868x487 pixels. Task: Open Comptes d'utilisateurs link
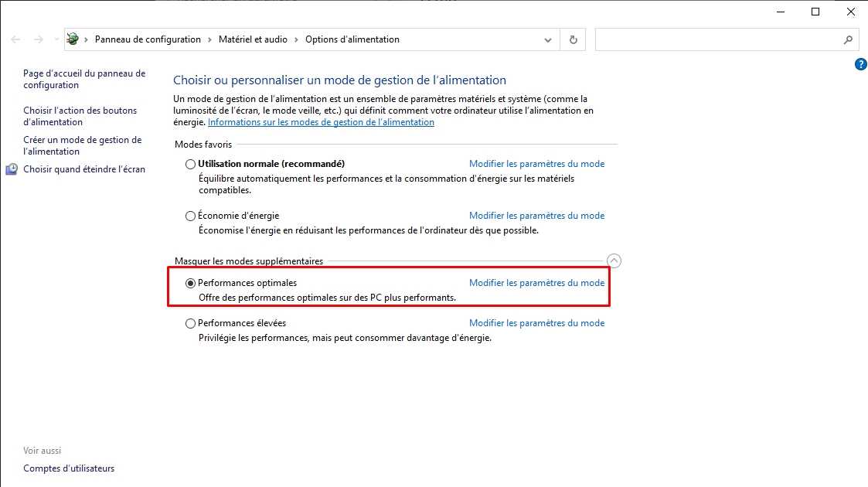(69, 468)
